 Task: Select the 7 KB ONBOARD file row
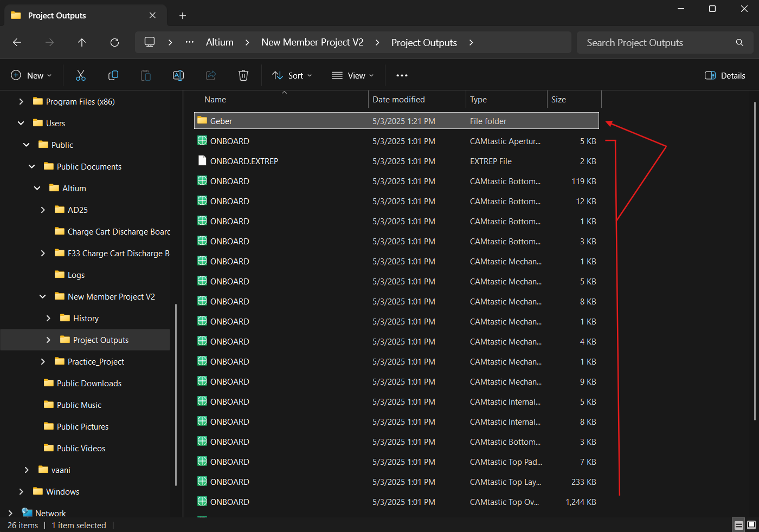pyautogui.click(x=396, y=462)
